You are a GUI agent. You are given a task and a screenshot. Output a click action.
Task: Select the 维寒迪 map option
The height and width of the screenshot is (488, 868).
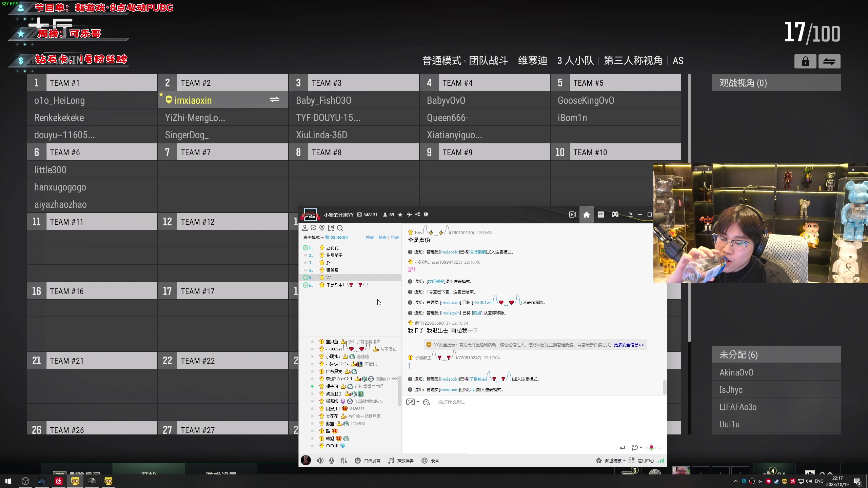pos(532,60)
